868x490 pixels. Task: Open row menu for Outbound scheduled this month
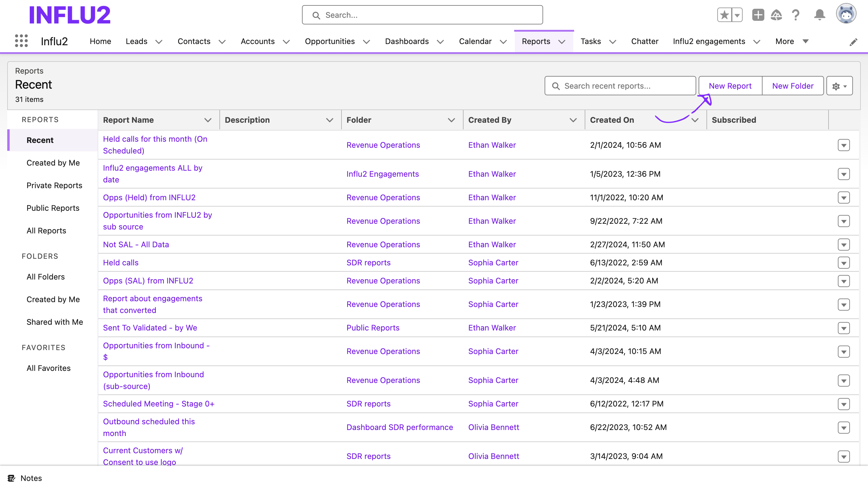click(x=843, y=428)
